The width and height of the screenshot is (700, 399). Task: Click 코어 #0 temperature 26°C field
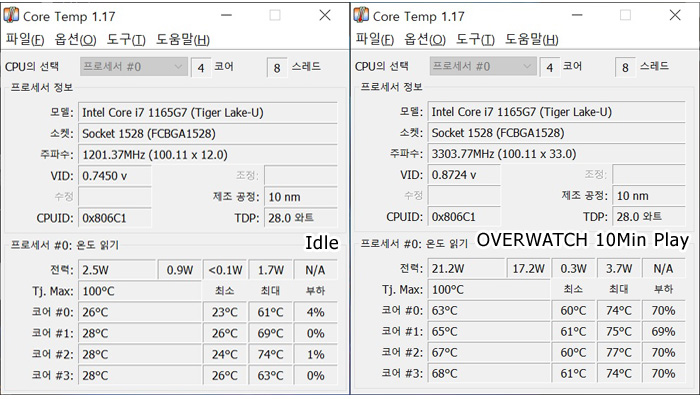(140, 312)
